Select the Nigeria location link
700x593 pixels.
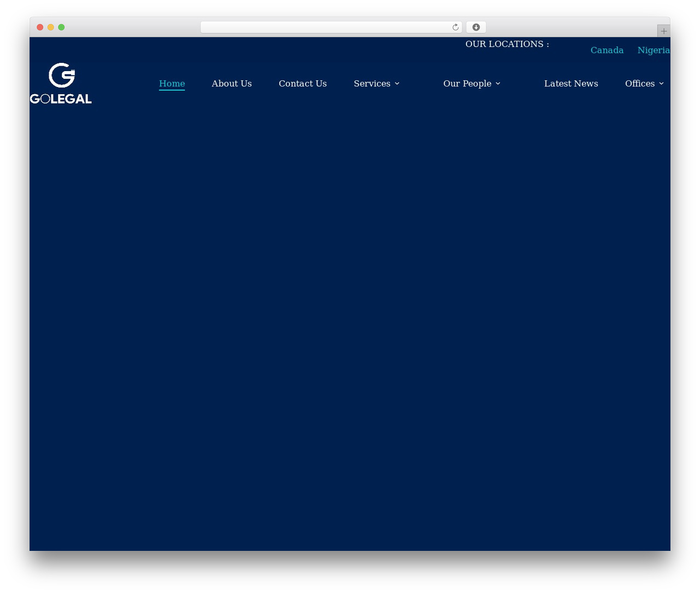[654, 50]
